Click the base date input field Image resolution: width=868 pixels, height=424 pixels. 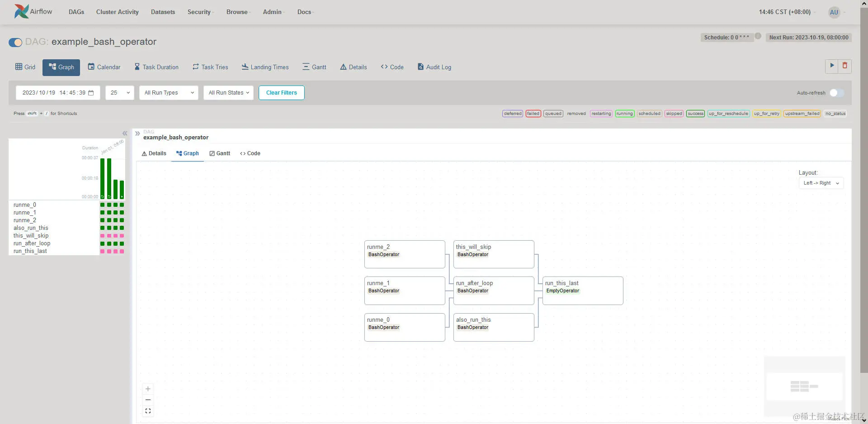[x=58, y=93]
